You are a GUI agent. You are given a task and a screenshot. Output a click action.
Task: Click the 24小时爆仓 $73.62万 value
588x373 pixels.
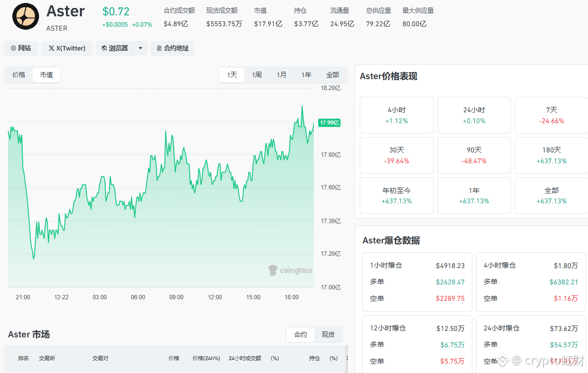(x=564, y=328)
